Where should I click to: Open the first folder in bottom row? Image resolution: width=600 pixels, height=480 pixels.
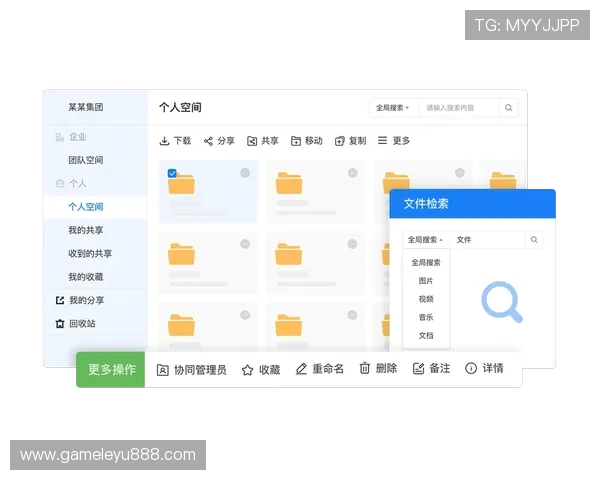pos(181,325)
